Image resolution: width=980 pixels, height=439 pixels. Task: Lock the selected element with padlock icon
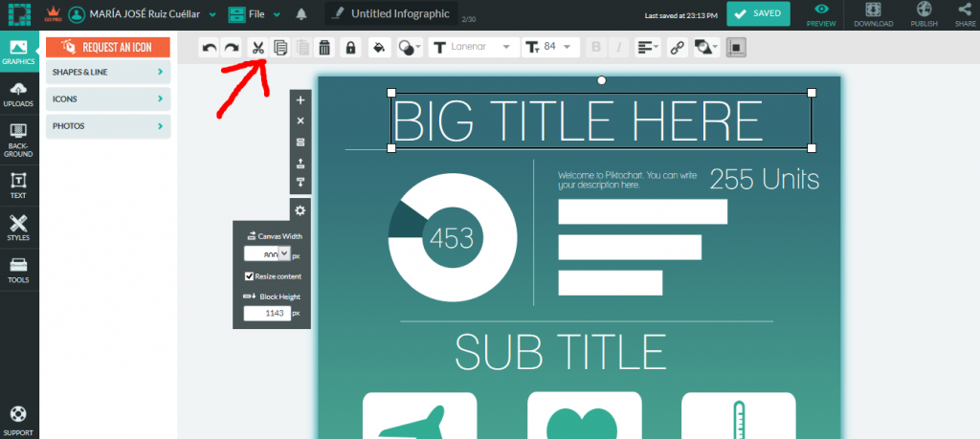(x=350, y=48)
